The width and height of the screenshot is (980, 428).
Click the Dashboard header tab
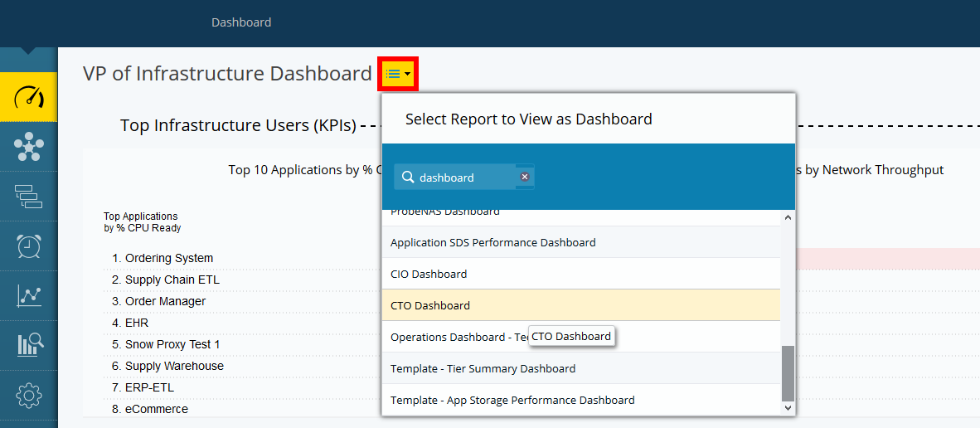point(241,22)
